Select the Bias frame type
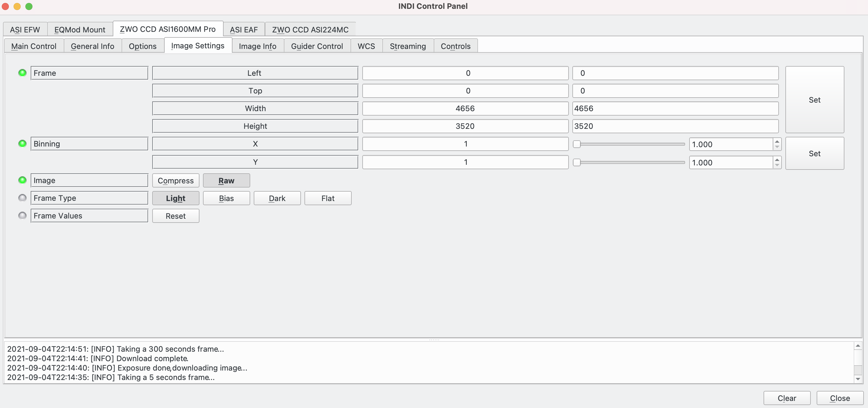Viewport: 868px width, 408px height. pyautogui.click(x=226, y=198)
